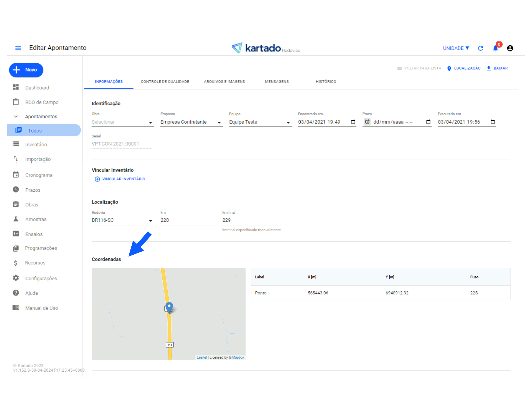The height and width of the screenshot is (419, 532).
Task: Open the Rodovia BR116-SC dropdown
Action: coord(123,220)
